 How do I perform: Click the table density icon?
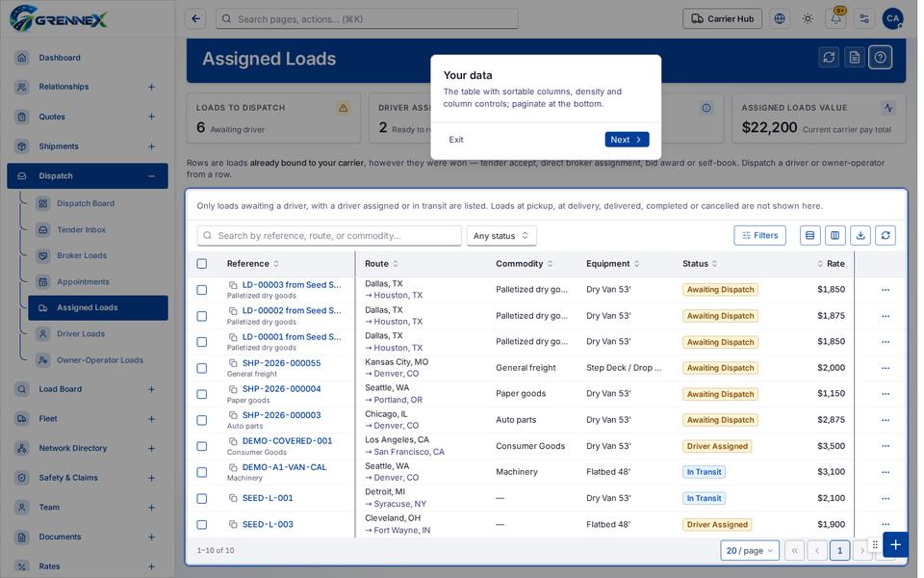tap(809, 235)
